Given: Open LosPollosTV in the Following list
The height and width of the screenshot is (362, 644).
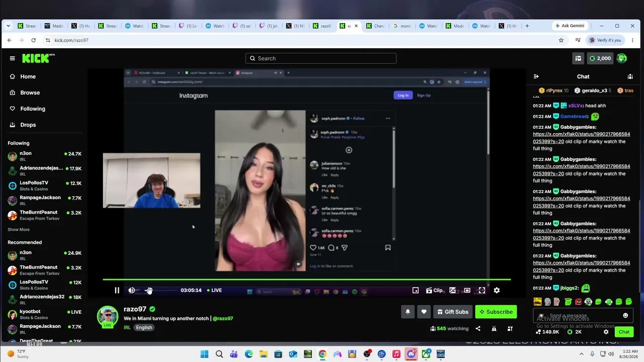Looking at the screenshot, I should [44, 186].
